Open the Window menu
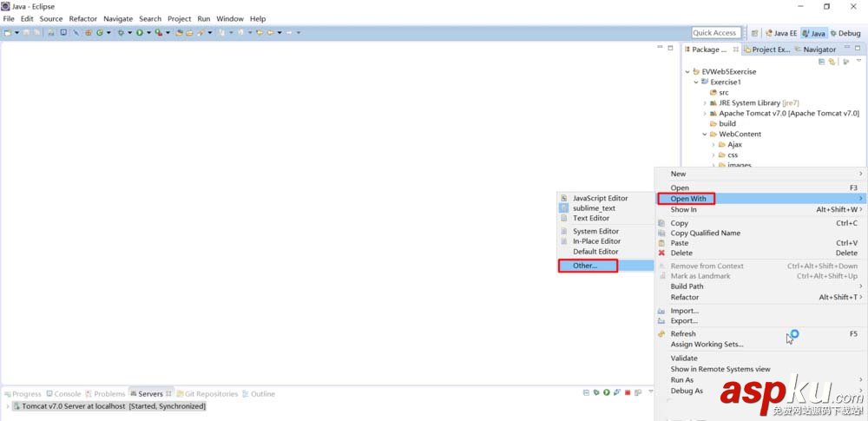This screenshot has height=421, width=868. pos(230,19)
